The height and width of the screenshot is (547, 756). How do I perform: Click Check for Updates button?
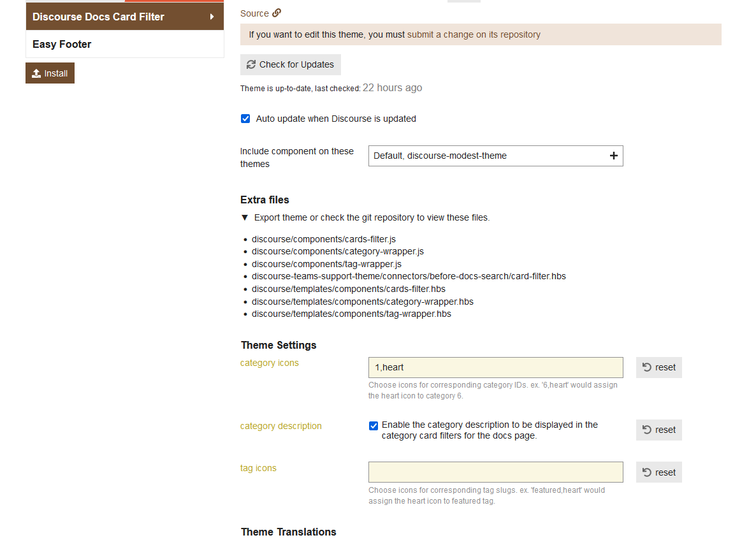point(290,64)
